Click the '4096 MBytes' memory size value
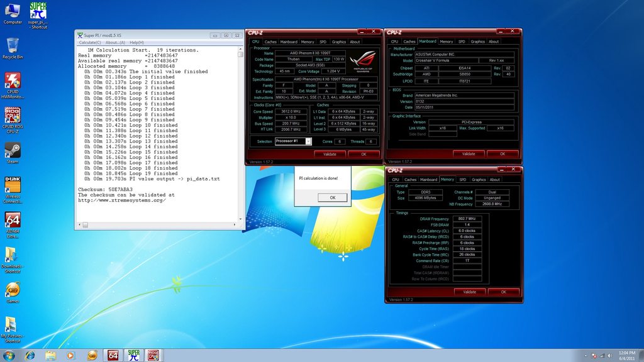 425,198
